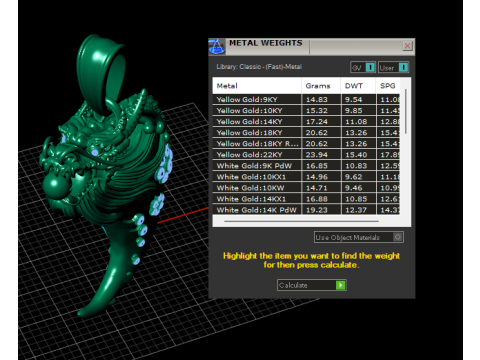
Task: Click the 17.24 grams value
Action: point(317,121)
